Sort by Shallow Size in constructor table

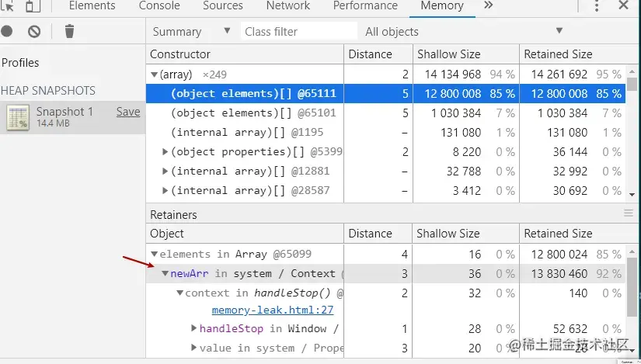pos(466,54)
